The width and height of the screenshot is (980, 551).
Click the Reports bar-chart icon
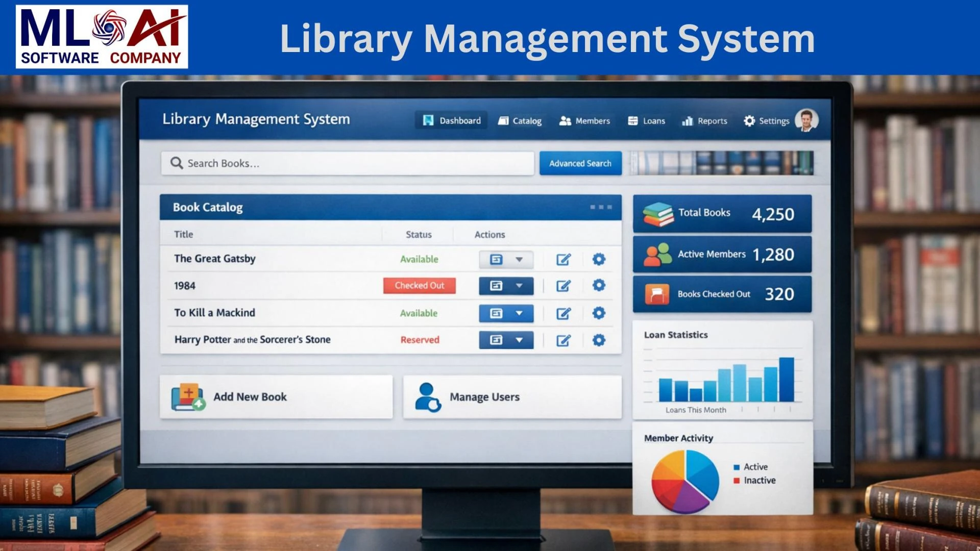[x=687, y=121]
